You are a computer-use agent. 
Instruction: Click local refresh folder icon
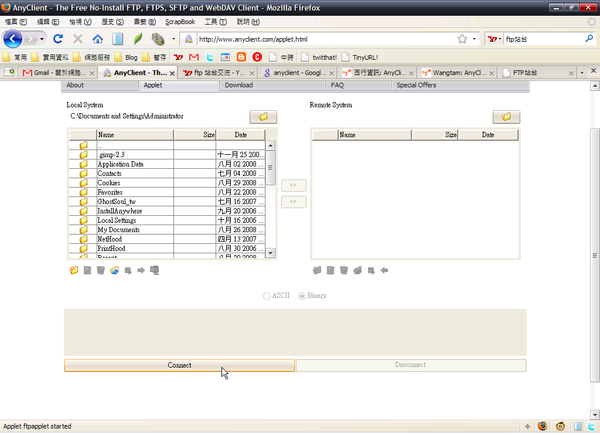point(114,270)
